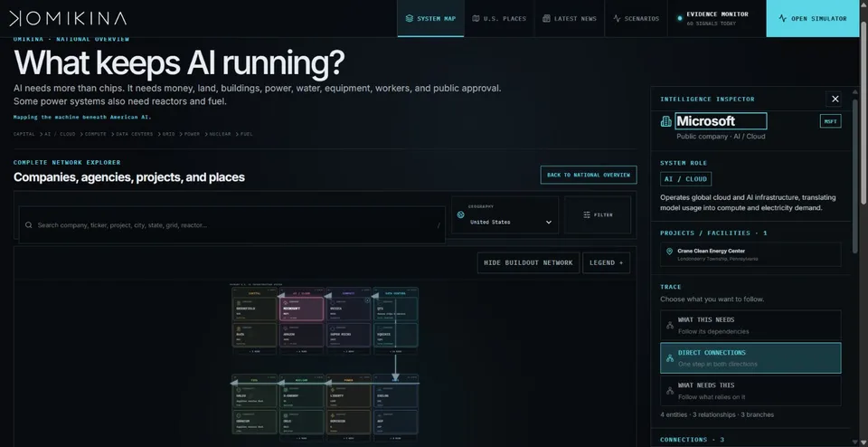Click NUCLEAR in the breadcrumb trail

pyautogui.click(x=220, y=134)
